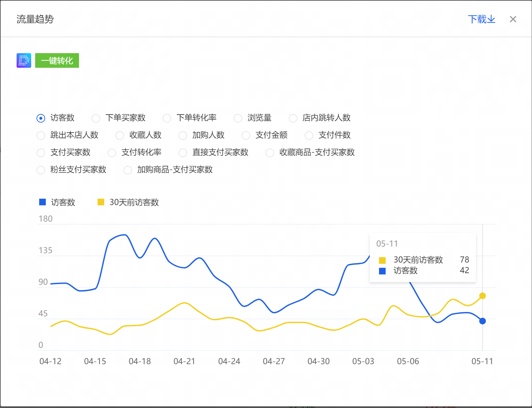Click the 04-18 x-axis date label
The width and height of the screenshot is (532, 408).
[x=140, y=361]
